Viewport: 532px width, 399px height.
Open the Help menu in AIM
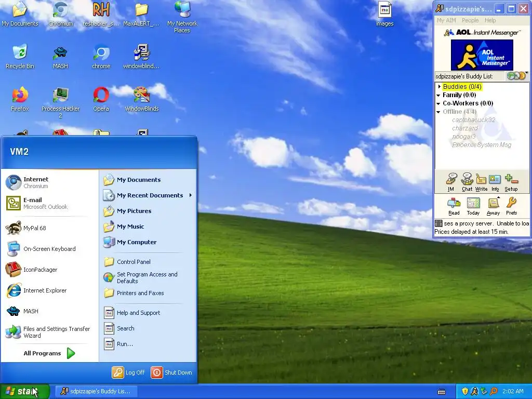(x=490, y=20)
